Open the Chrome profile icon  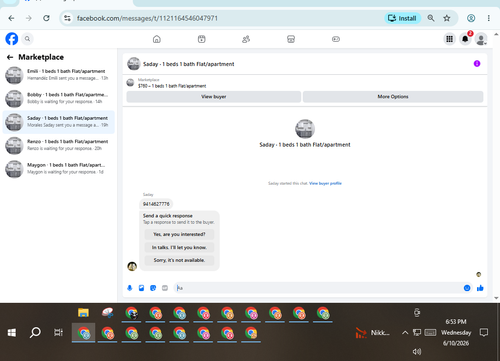pyautogui.click(x=471, y=18)
